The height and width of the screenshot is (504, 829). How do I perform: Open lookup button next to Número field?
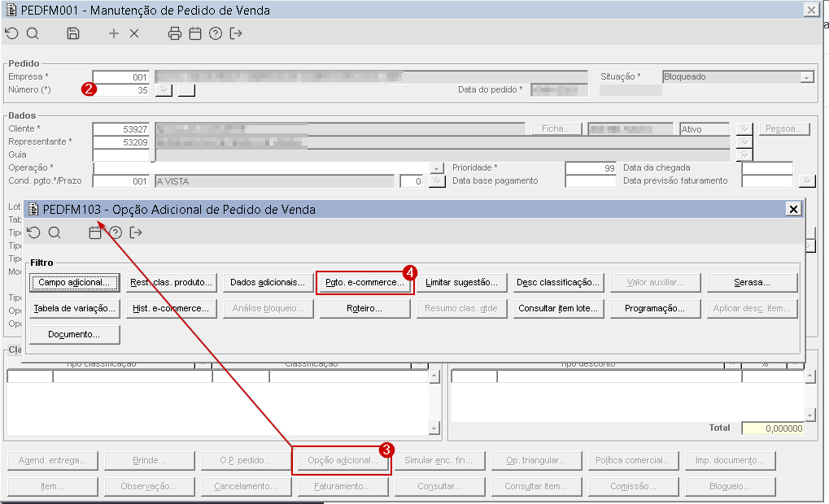coord(164,89)
